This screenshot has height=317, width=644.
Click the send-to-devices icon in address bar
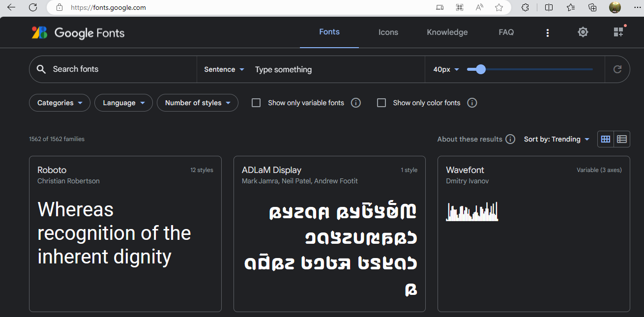(440, 7)
